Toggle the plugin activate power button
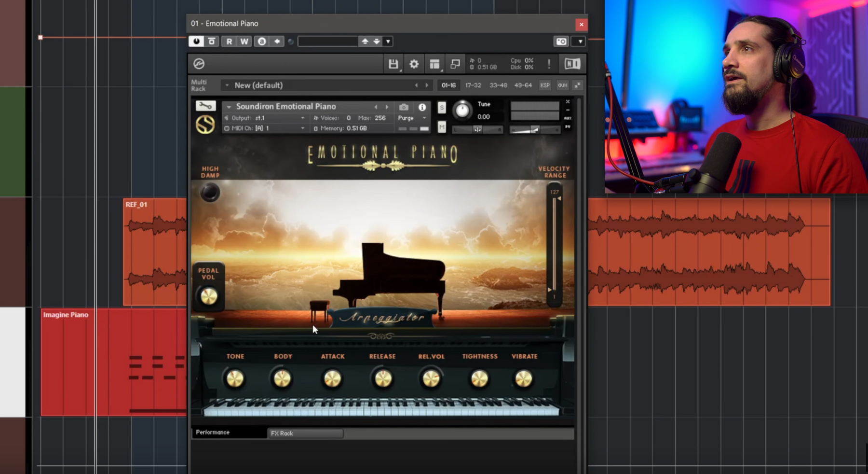The height and width of the screenshot is (474, 868). point(196,42)
